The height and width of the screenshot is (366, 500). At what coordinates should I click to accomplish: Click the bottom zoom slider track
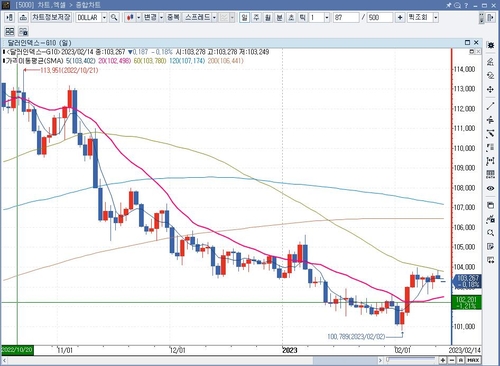coord(411,360)
